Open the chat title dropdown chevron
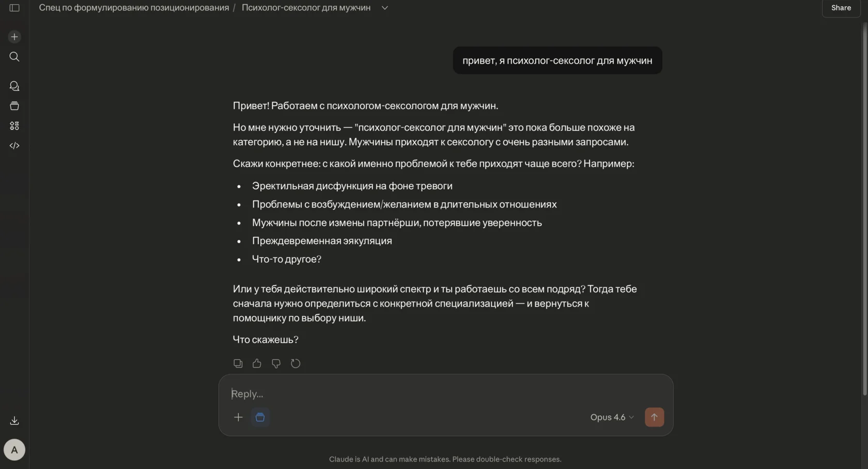868x469 pixels. point(384,8)
